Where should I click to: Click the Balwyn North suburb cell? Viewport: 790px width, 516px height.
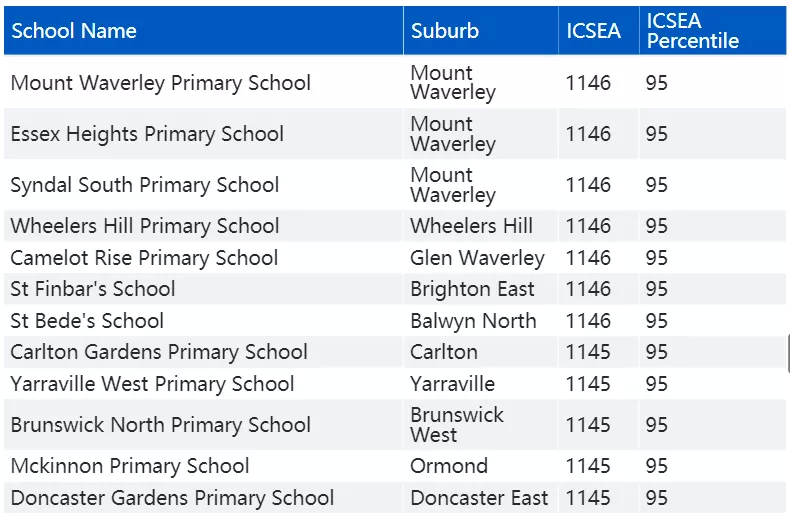[x=473, y=321]
